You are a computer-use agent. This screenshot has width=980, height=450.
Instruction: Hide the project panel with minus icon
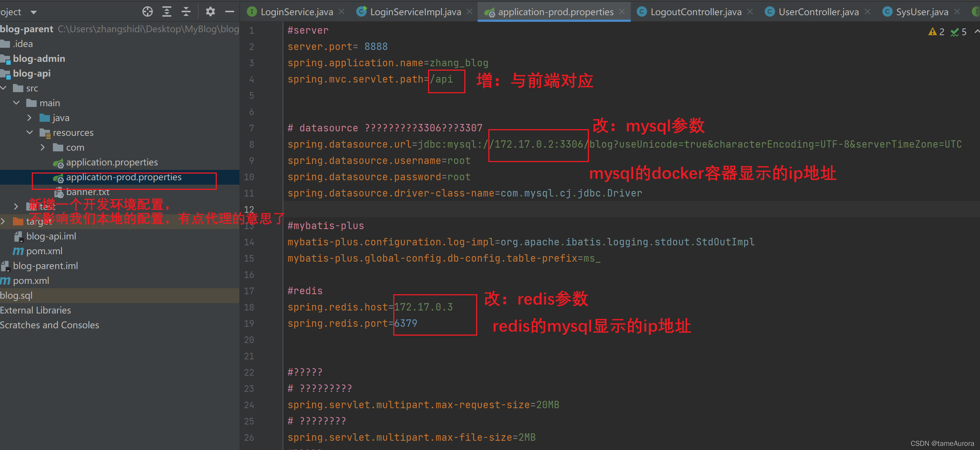[x=229, y=12]
